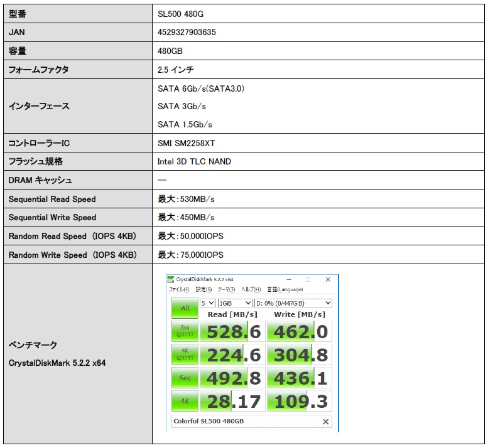Start the Seq Q32T1 benchmark test
The height and width of the screenshot is (448, 488).
[185, 331]
